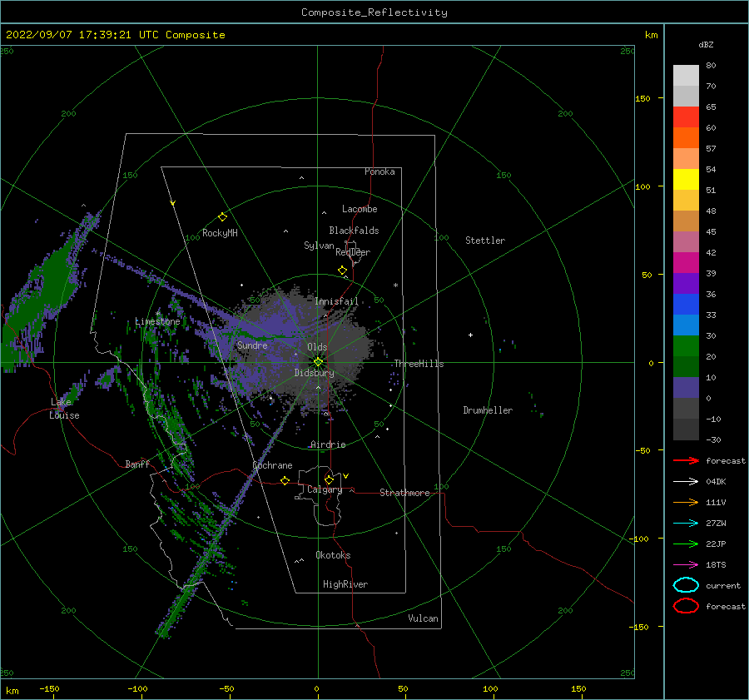
Task: Click the yellow 54 dBZ color swatch
Action: tap(686, 179)
